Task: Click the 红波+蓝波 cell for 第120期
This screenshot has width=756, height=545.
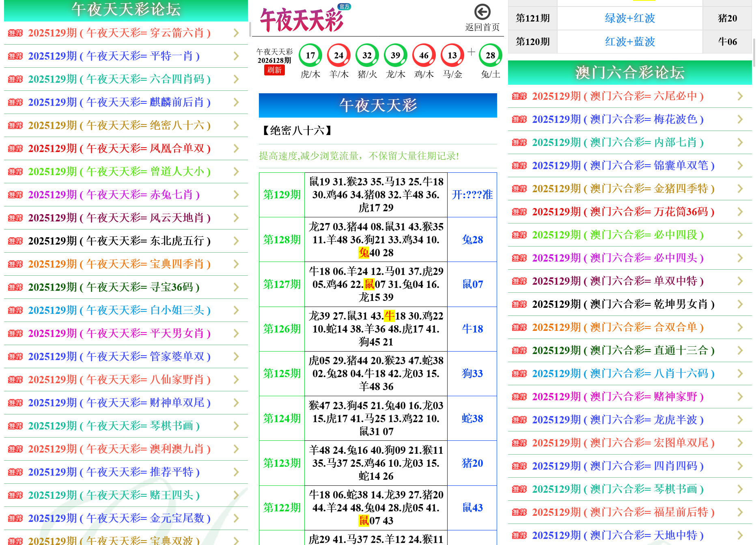Action: 630,42
